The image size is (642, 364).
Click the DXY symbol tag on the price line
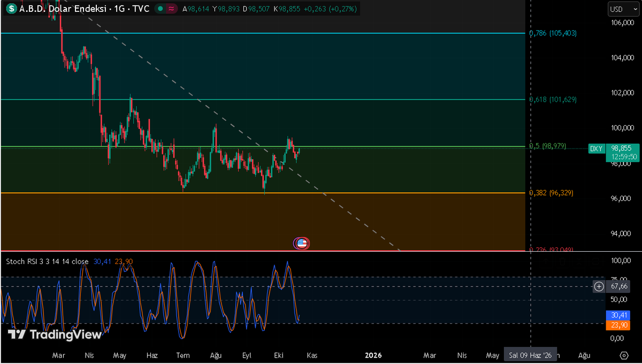[596, 149]
